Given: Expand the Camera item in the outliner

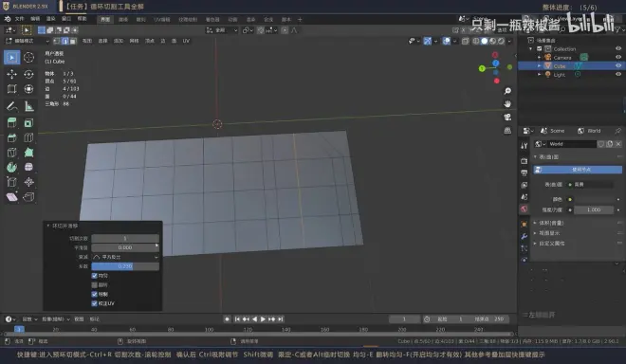Looking at the screenshot, I should tap(540, 58).
